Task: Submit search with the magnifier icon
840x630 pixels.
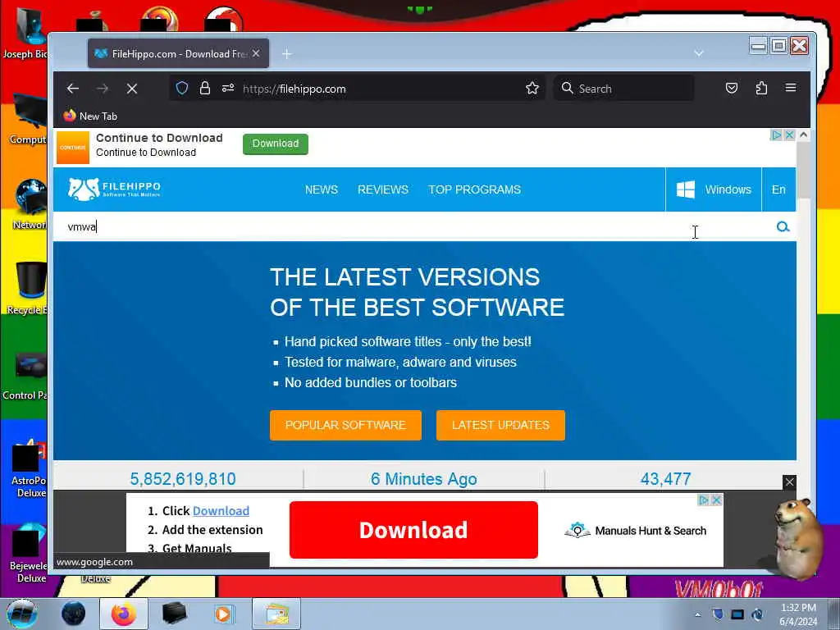Action: click(783, 226)
